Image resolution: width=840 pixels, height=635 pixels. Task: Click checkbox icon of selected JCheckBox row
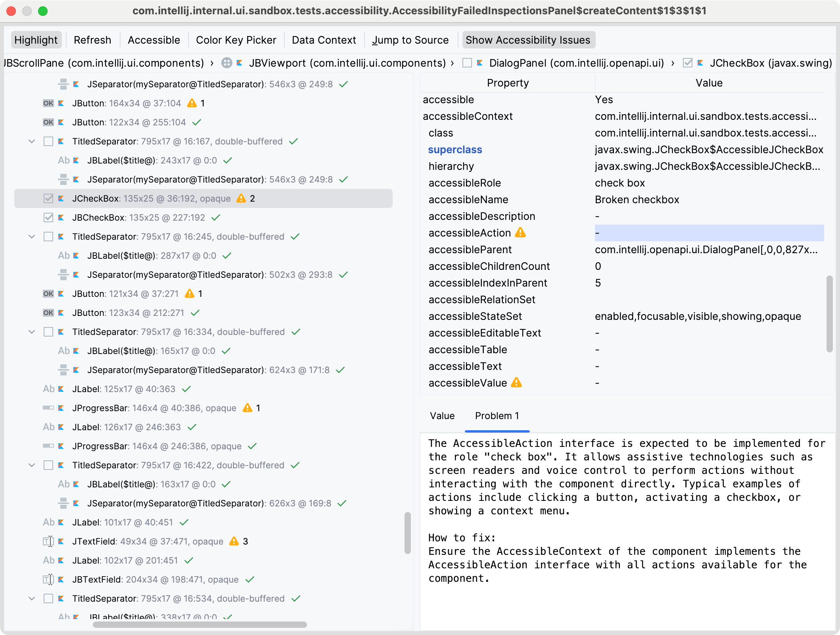[48, 198]
